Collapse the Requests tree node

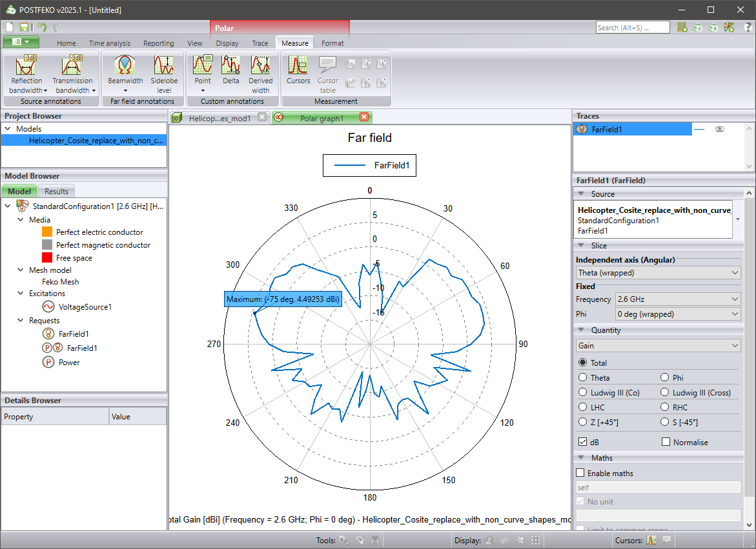point(20,320)
